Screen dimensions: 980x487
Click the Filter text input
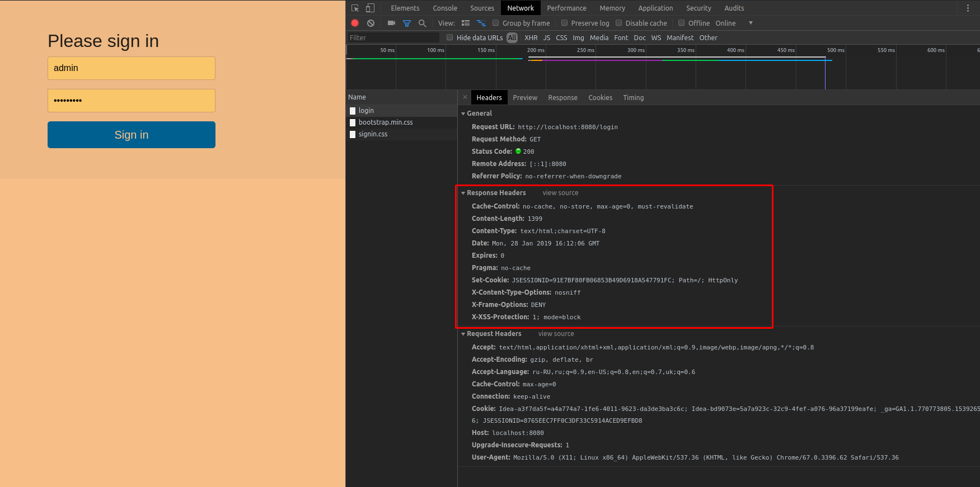tap(393, 37)
